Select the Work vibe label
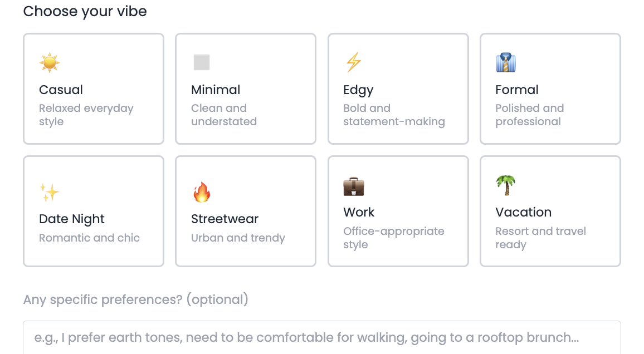 (x=359, y=212)
